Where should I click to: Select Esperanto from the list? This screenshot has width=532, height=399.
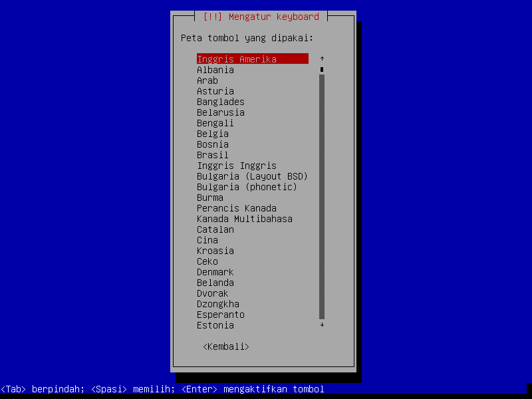[221, 315]
